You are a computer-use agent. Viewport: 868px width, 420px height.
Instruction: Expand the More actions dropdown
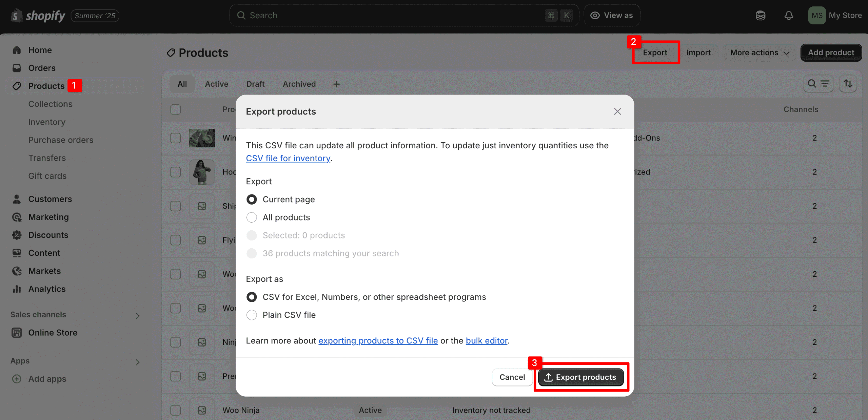[759, 52]
